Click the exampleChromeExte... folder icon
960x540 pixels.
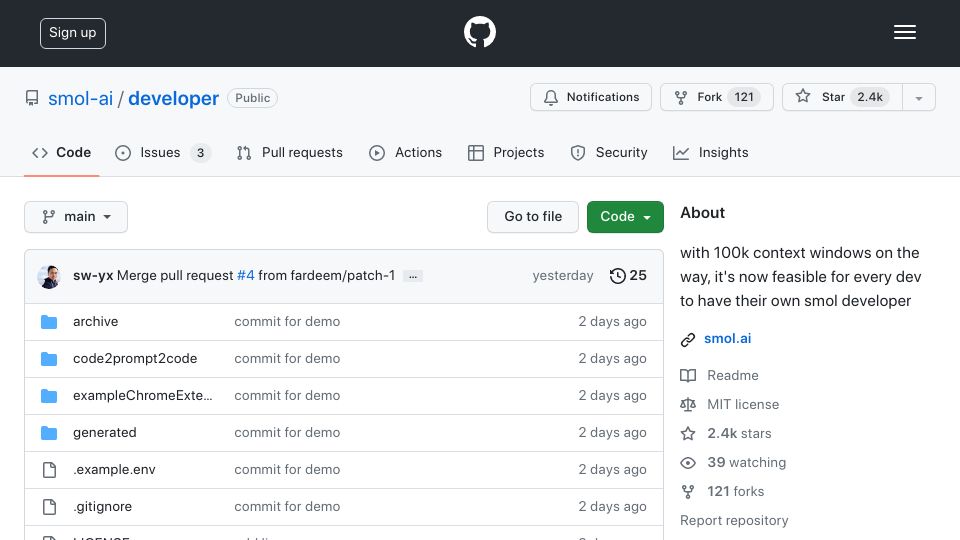pos(49,396)
